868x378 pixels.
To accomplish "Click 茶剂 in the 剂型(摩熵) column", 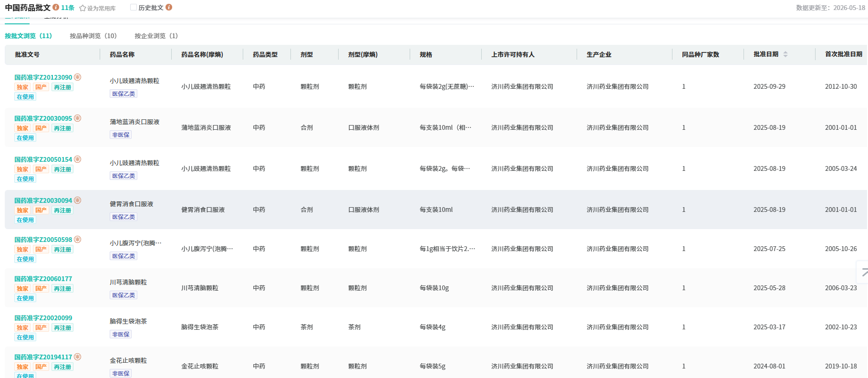I will [x=354, y=327].
